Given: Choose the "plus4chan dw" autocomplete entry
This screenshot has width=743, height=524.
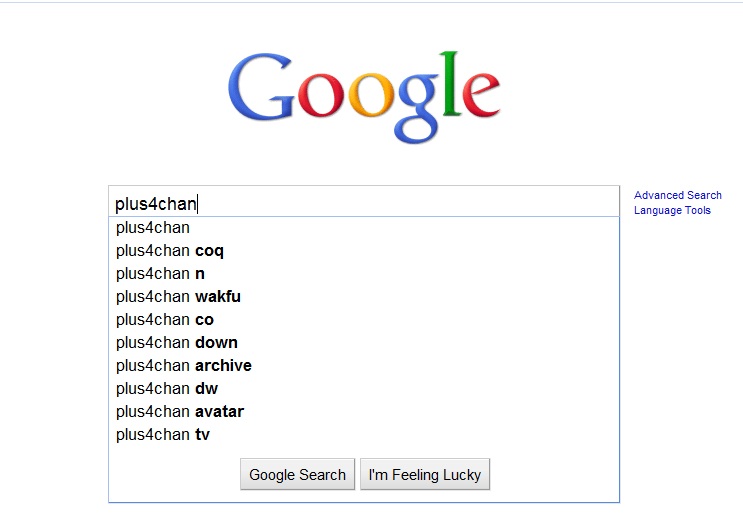Looking at the screenshot, I should click(x=167, y=389).
